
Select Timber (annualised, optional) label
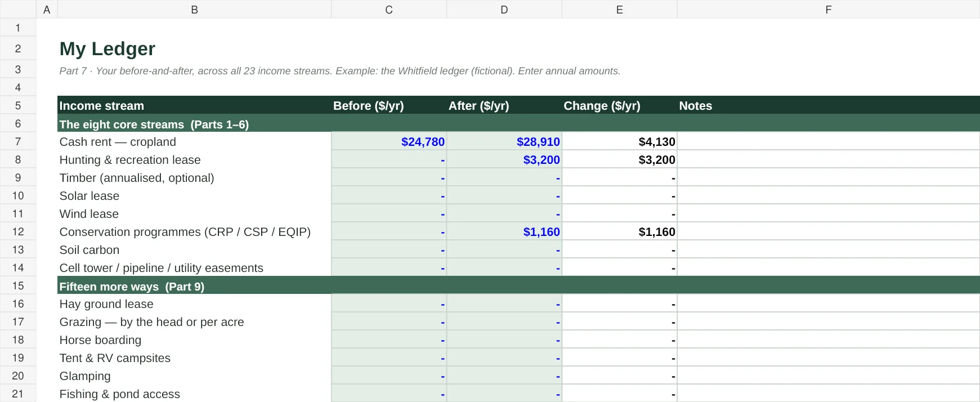pos(137,178)
